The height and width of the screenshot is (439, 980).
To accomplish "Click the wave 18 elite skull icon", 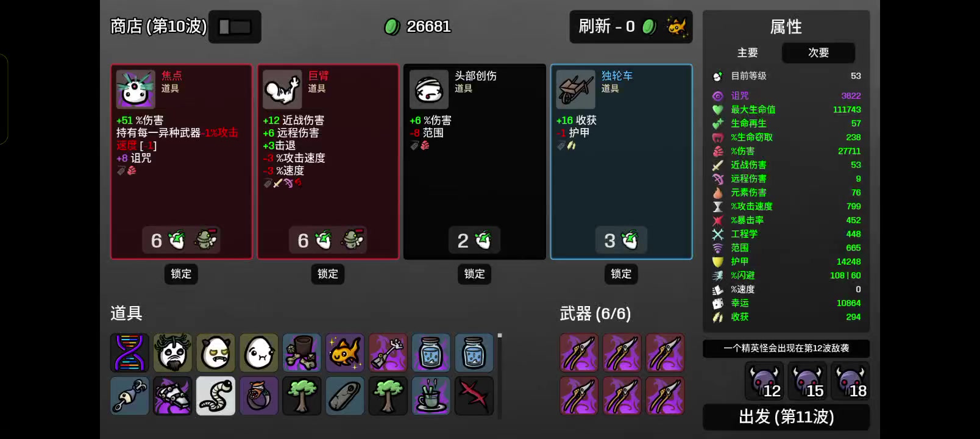I will [850, 382].
